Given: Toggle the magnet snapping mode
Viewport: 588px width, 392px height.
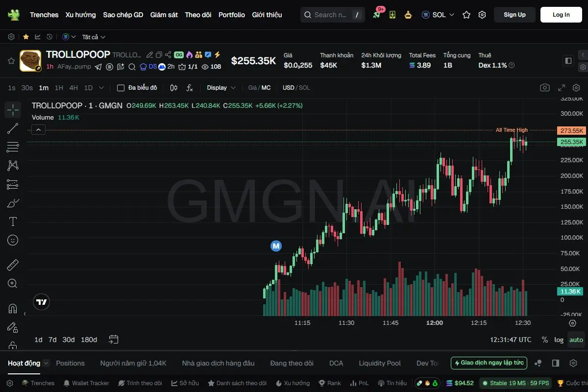Looking at the screenshot, I should (13, 309).
